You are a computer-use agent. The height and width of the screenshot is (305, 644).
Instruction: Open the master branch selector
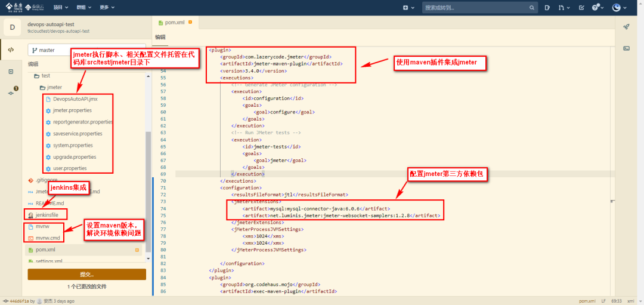click(86, 50)
